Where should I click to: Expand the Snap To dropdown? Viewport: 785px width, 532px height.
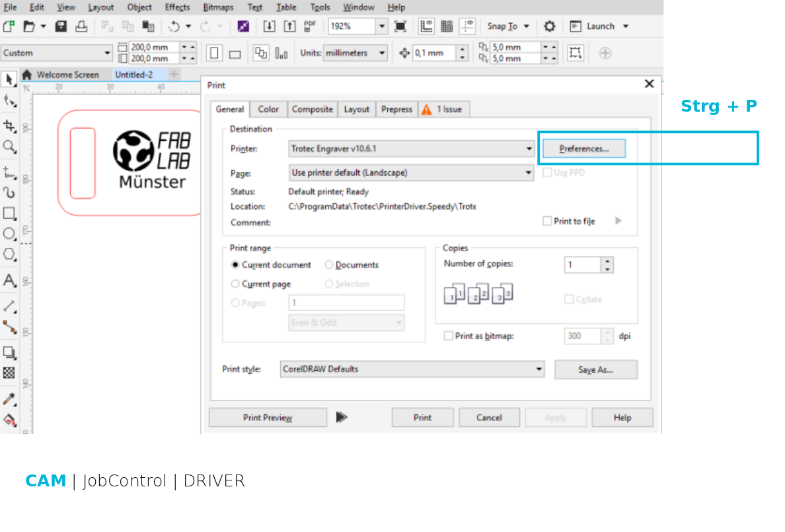click(x=526, y=26)
